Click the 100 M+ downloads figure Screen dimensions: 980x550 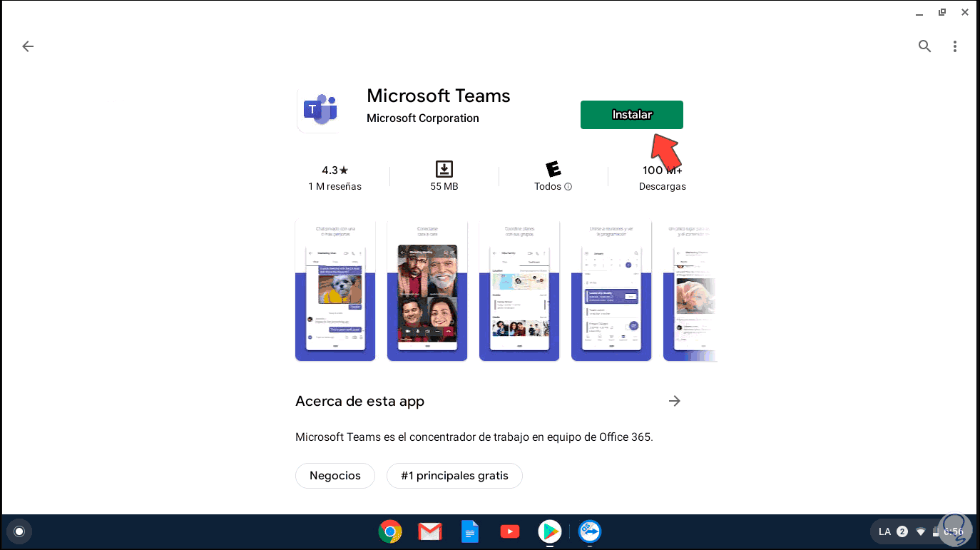pyautogui.click(x=663, y=170)
